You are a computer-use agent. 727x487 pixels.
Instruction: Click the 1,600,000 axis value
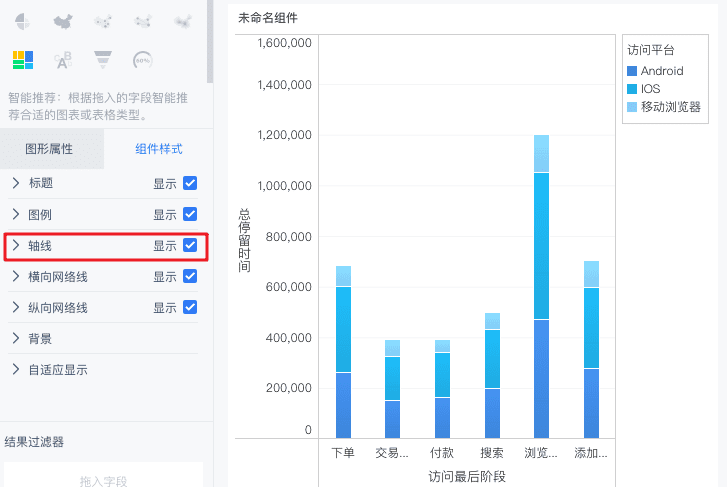coord(285,43)
